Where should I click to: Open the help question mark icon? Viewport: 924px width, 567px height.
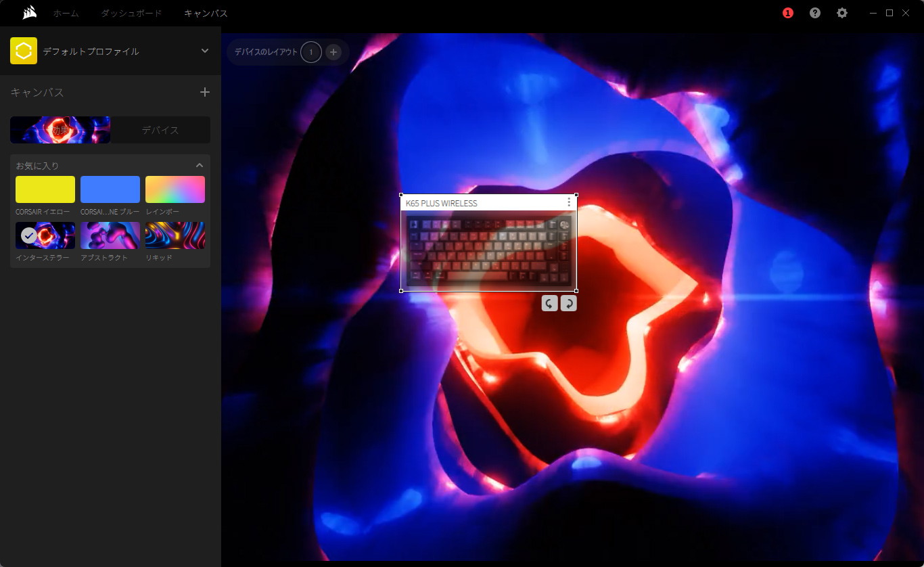click(x=814, y=13)
